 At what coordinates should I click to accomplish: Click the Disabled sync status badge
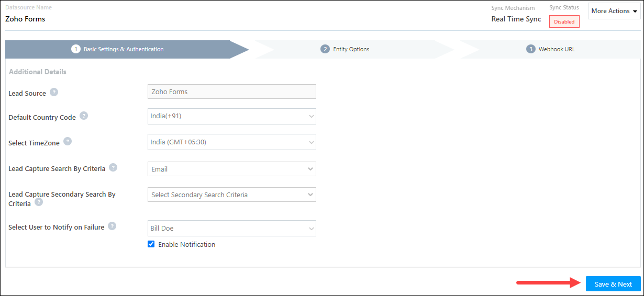tap(564, 21)
